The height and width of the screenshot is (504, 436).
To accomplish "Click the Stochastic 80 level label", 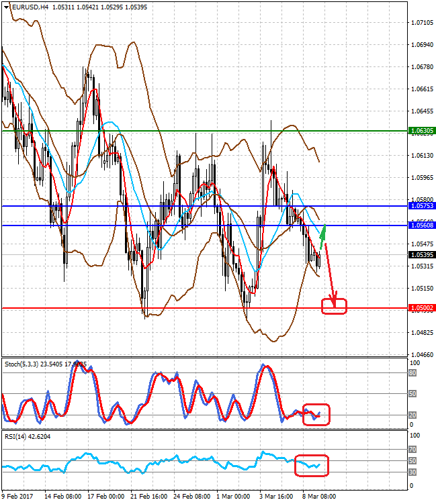I will 412,373.
